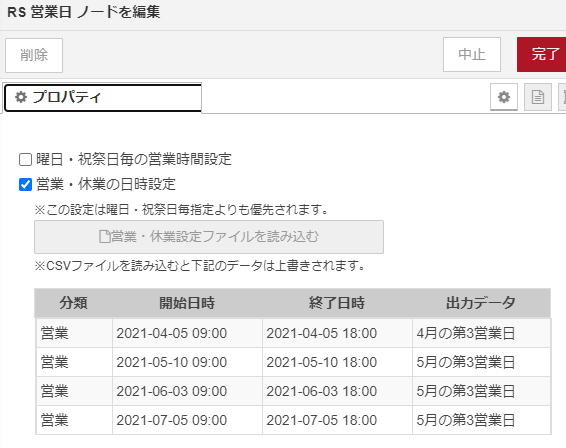
Task: Select end cell 2021-04-05 18:00
Action: click(x=337, y=333)
